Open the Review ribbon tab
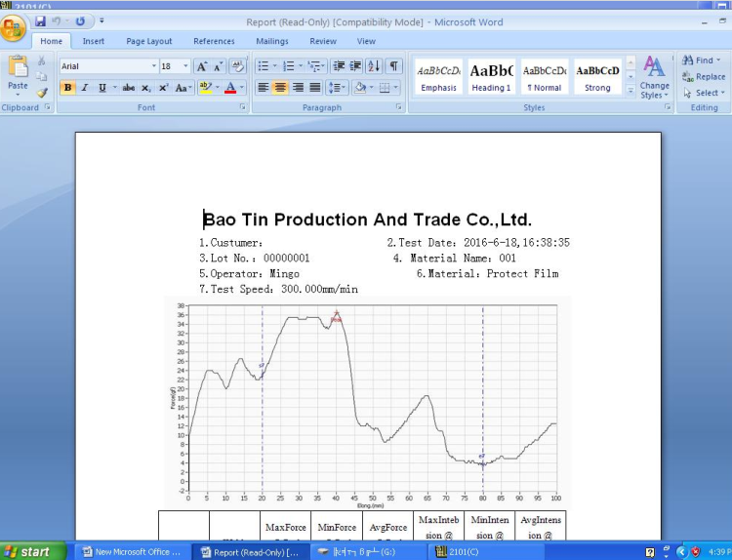The width and height of the screenshot is (732, 560). coord(323,42)
